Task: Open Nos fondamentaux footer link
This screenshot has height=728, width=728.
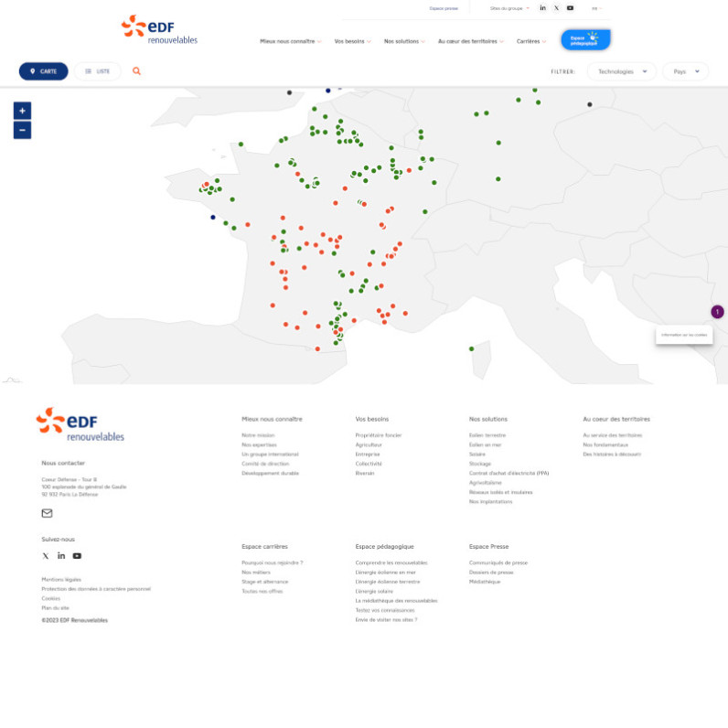Action: pyautogui.click(x=605, y=444)
